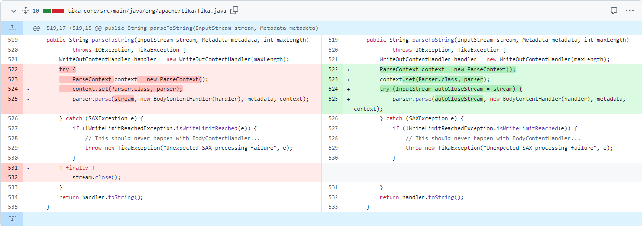Click right-side 'public String parseToString' signature line

[x=498, y=40]
